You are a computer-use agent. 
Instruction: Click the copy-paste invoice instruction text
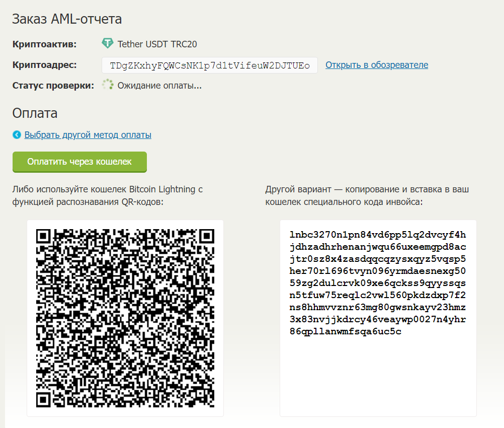367,196
